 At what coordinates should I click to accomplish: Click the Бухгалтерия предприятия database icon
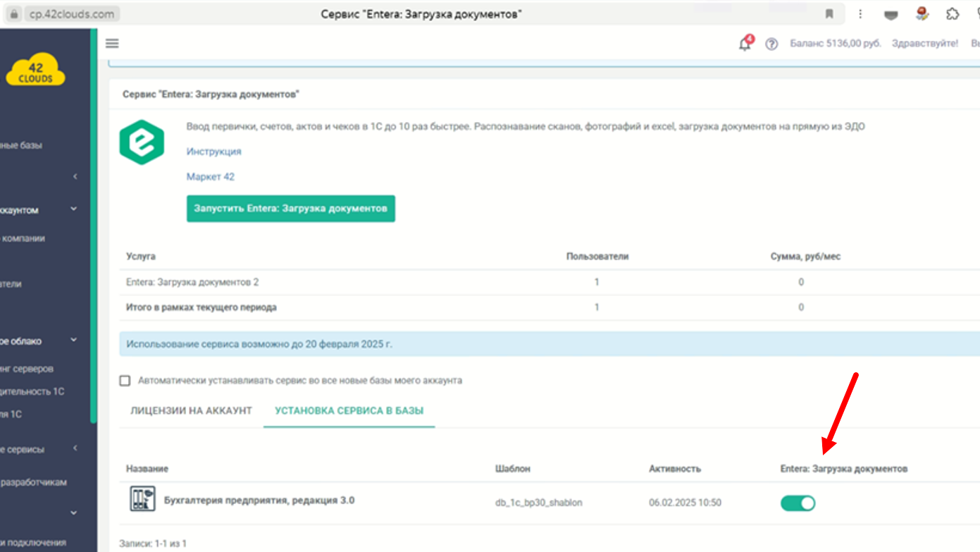point(142,499)
